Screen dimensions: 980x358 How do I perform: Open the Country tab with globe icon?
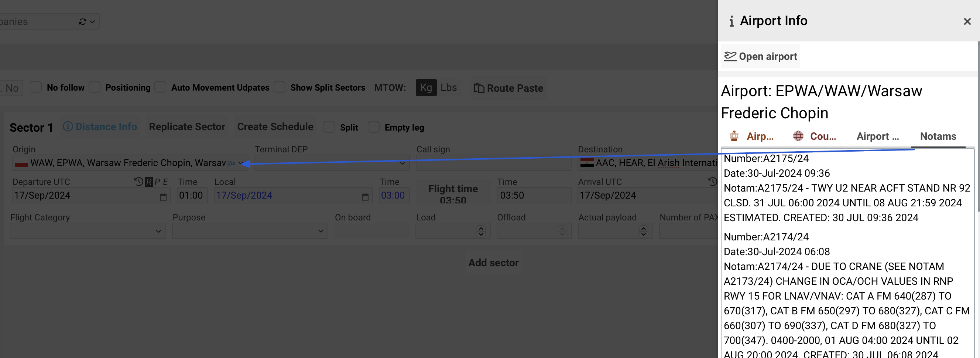815,136
